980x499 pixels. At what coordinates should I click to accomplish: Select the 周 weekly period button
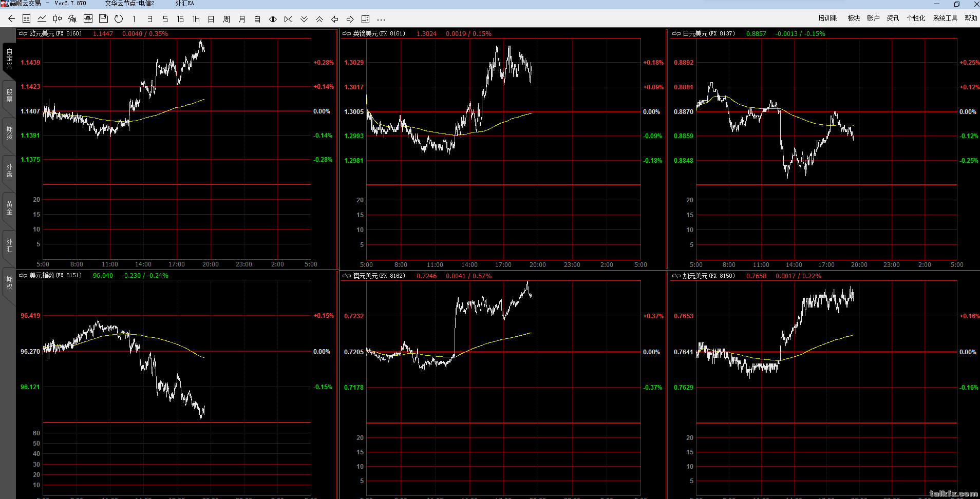(227, 19)
